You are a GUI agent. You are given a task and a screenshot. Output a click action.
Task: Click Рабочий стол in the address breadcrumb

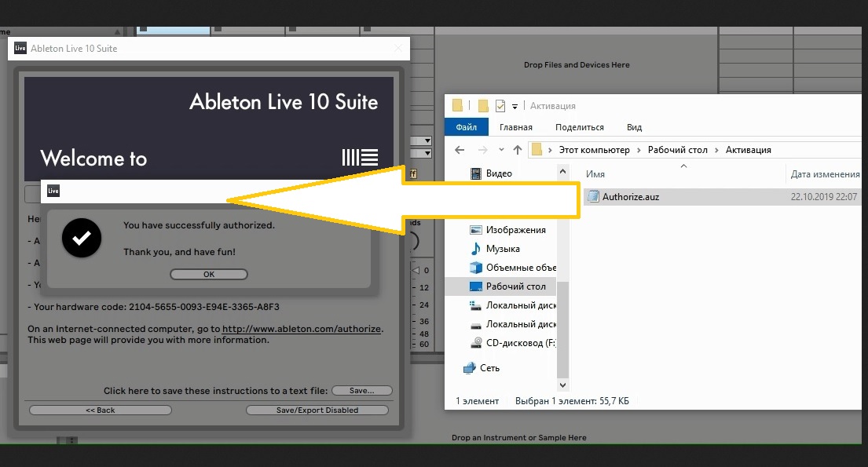pos(677,150)
